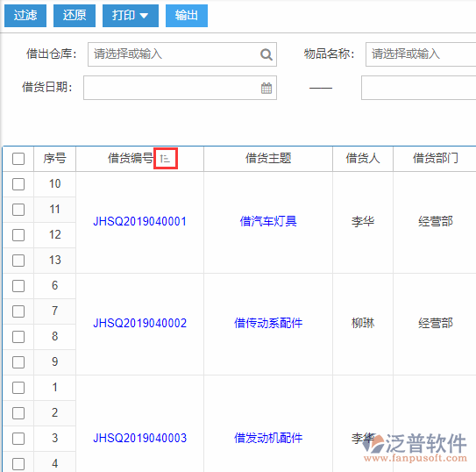The height and width of the screenshot is (472, 476).
Task: Check the checkbox for row 6
Action: [18, 286]
